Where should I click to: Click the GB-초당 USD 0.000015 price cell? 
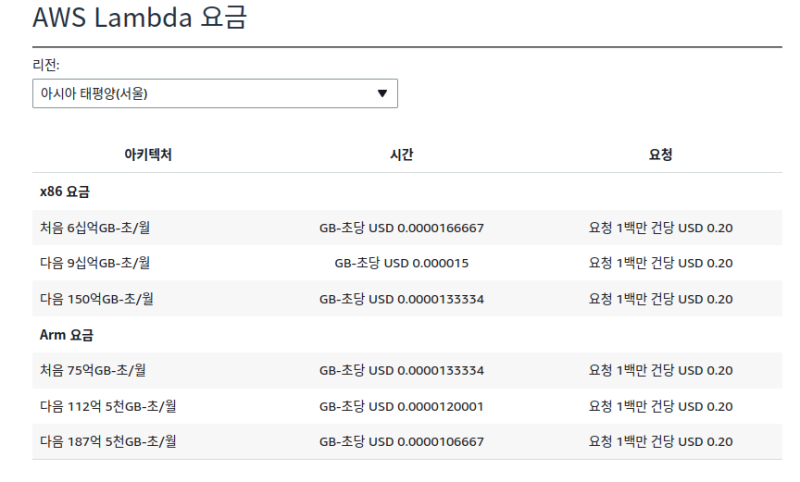[401, 263]
